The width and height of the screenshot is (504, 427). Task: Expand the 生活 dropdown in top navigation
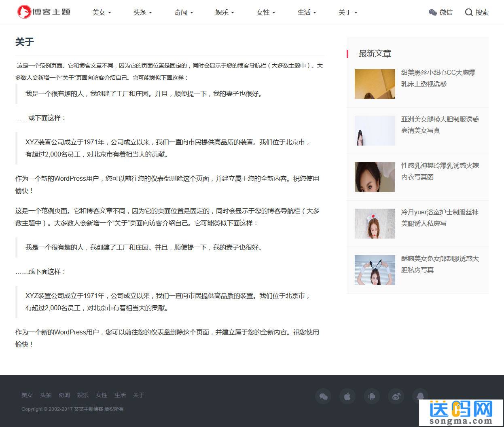click(307, 13)
